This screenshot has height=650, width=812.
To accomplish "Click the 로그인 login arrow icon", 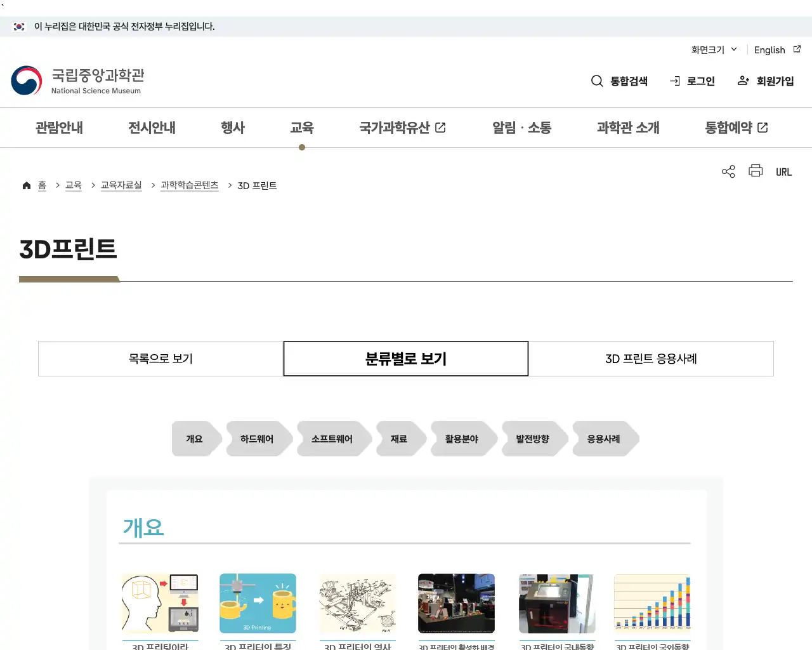I will 674,81.
